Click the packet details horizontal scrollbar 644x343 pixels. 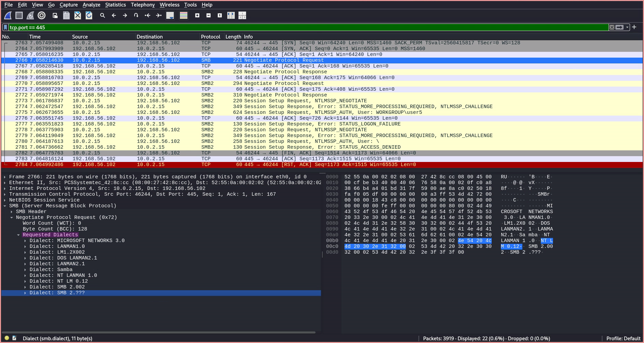pos(159,332)
